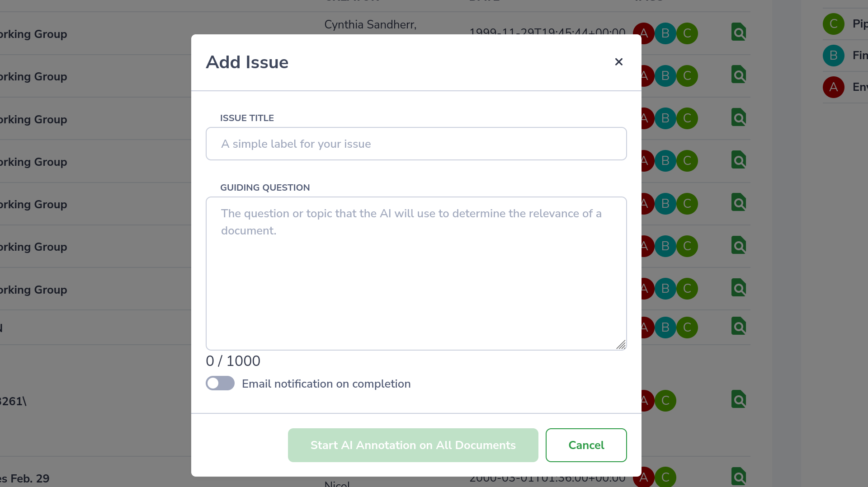Open document search icon in third row

pos(739,118)
